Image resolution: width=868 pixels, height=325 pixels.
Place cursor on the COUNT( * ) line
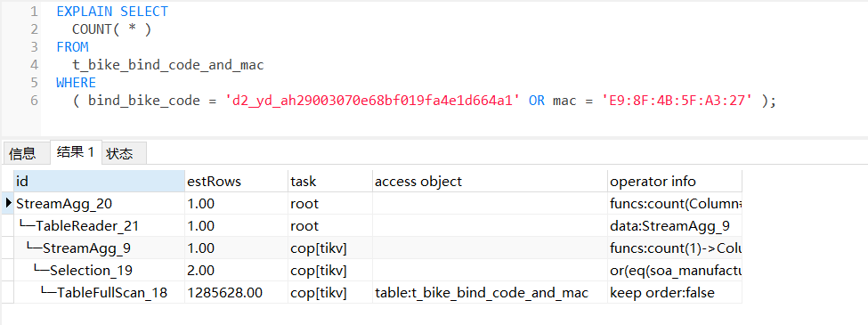click(111, 28)
